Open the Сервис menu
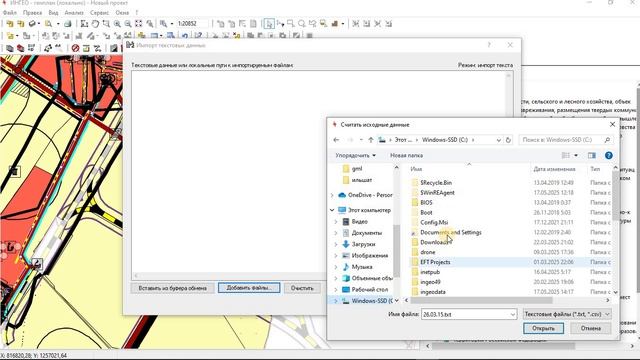 [99, 13]
